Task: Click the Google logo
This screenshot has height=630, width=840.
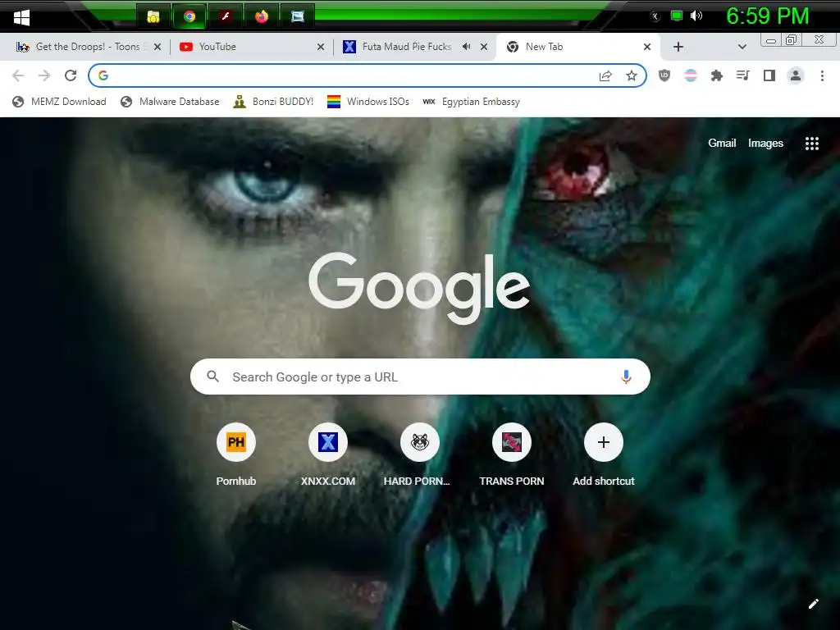Action: point(419,288)
